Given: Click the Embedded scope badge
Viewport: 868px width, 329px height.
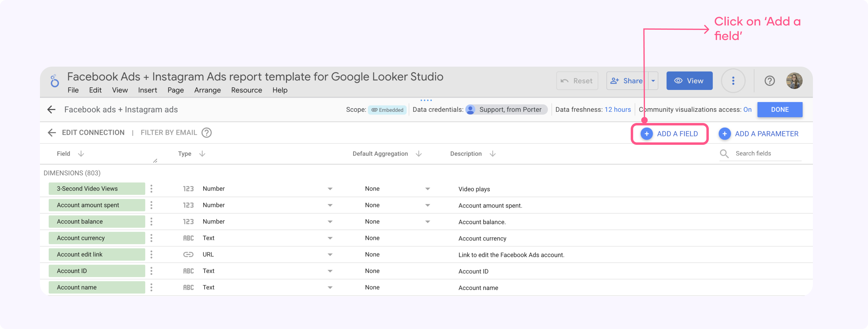Looking at the screenshot, I should point(387,110).
